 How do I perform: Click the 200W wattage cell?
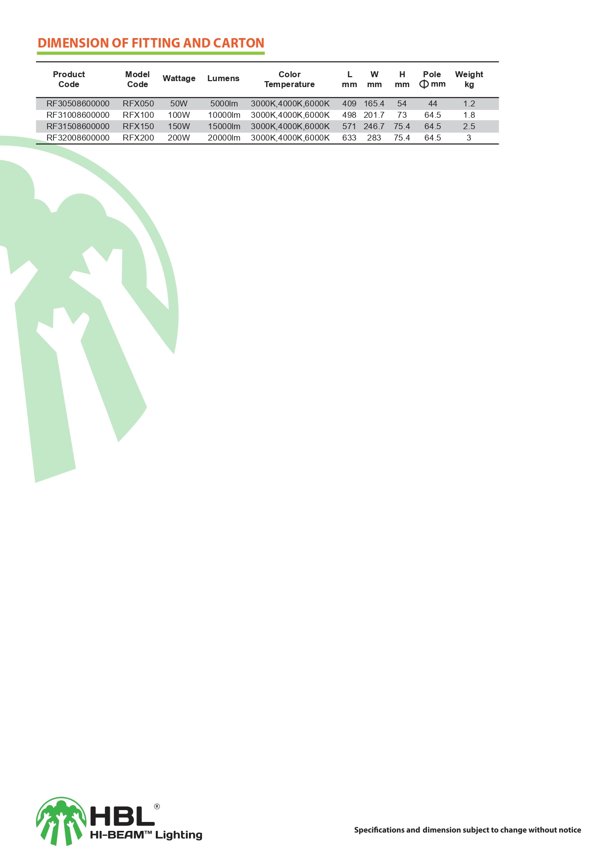[x=179, y=138]
